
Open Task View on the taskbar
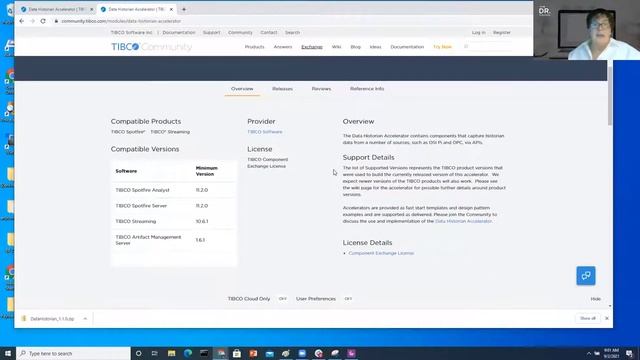pos(154,353)
